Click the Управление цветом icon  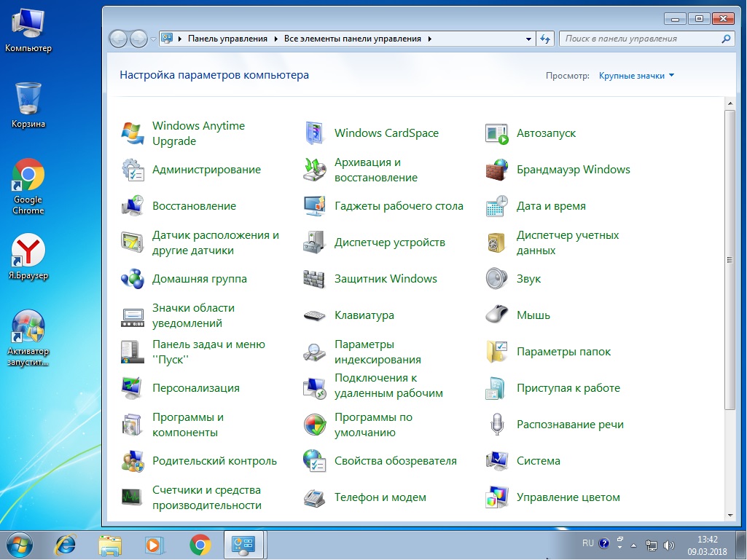[x=496, y=497]
